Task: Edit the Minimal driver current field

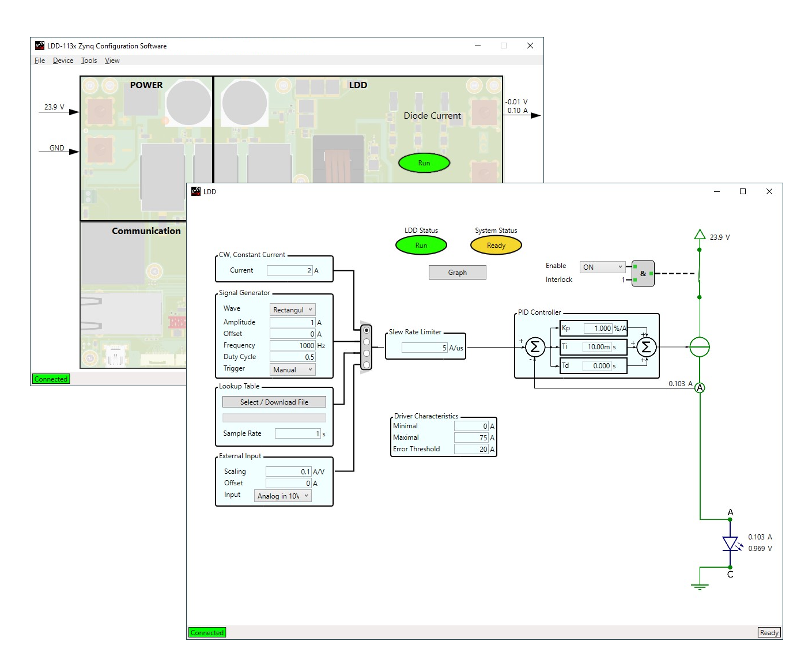Action: tap(471, 426)
